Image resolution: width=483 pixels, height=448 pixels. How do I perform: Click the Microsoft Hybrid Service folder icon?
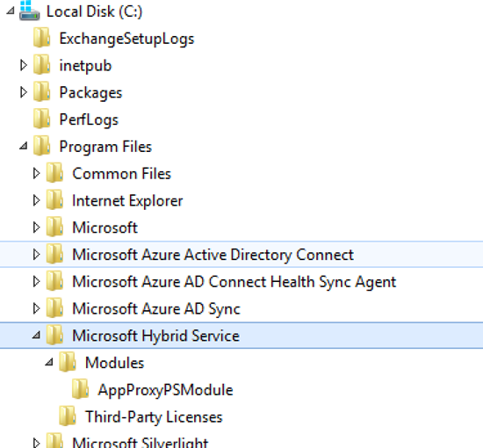[54, 335]
